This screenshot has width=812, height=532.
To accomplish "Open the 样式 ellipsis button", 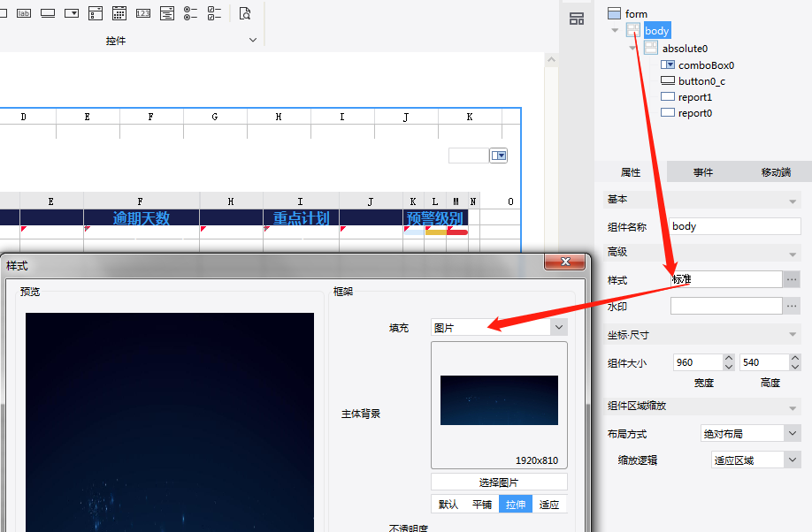I will 792,279.
